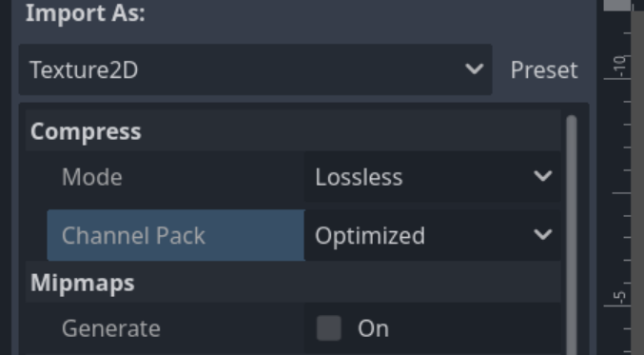Click the -10 mark on the ruler
Image resolution: width=644 pixels, height=355 pixels.
tap(620, 67)
